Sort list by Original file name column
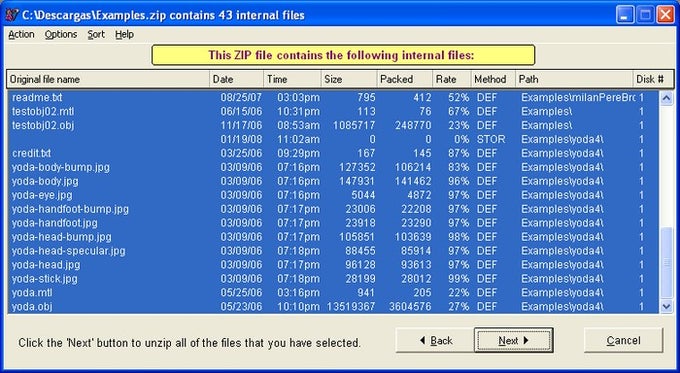The height and width of the screenshot is (373, 680). coord(108,79)
